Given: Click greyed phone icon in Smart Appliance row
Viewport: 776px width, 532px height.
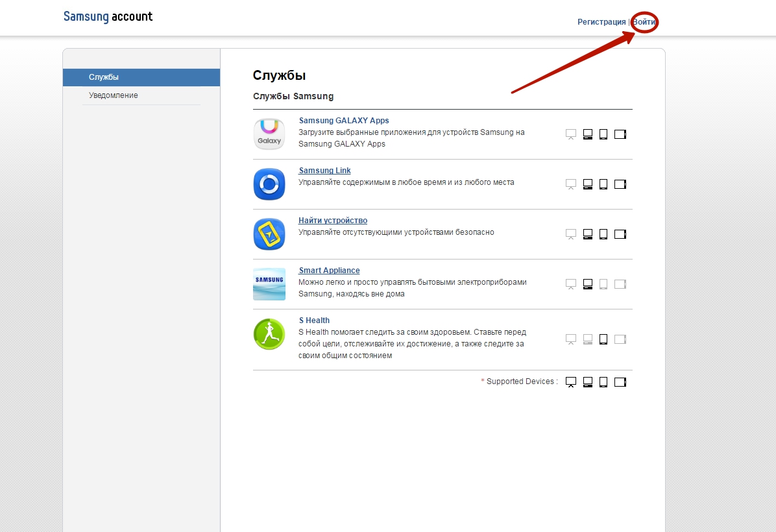Looking at the screenshot, I should click(x=603, y=284).
